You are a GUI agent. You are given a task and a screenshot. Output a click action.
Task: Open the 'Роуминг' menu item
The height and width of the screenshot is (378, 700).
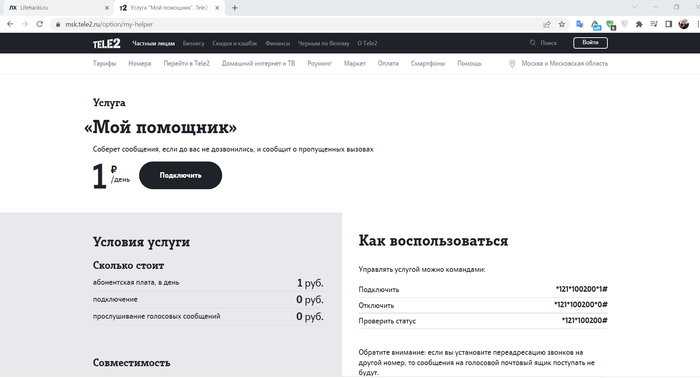point(320,63)
